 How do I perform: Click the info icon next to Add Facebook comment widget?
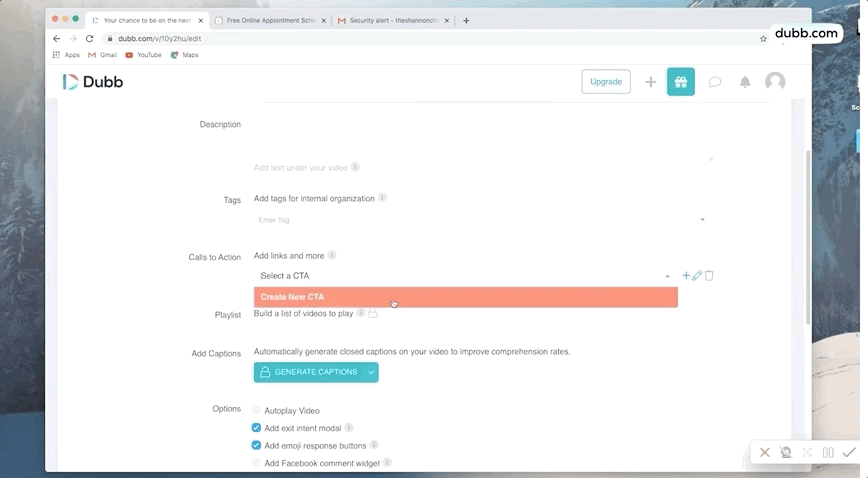pos(388,462)
